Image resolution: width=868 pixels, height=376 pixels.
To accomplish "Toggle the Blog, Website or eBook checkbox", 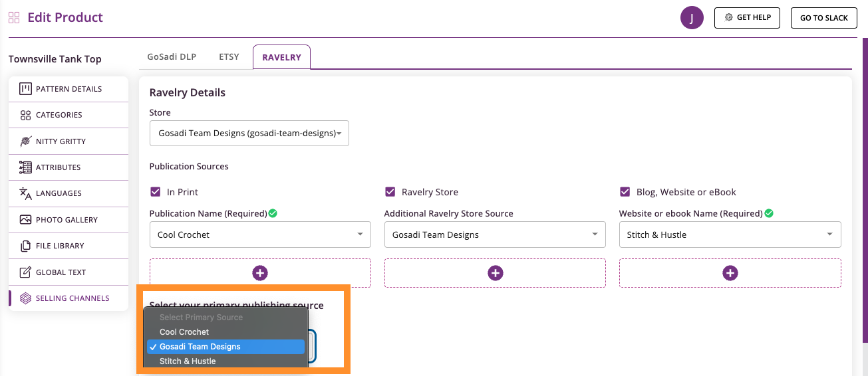I will pyautogui.click(x=625, y=192).
